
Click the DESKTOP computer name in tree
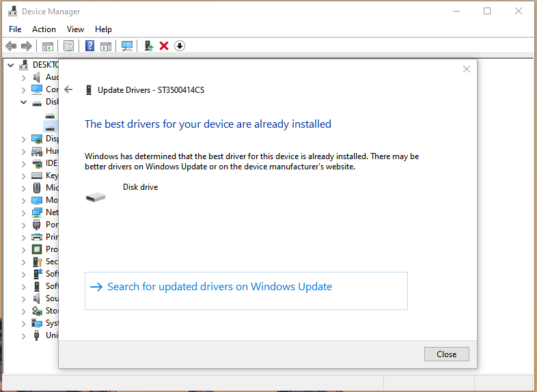pyautogui.click(x=46, y=65)
